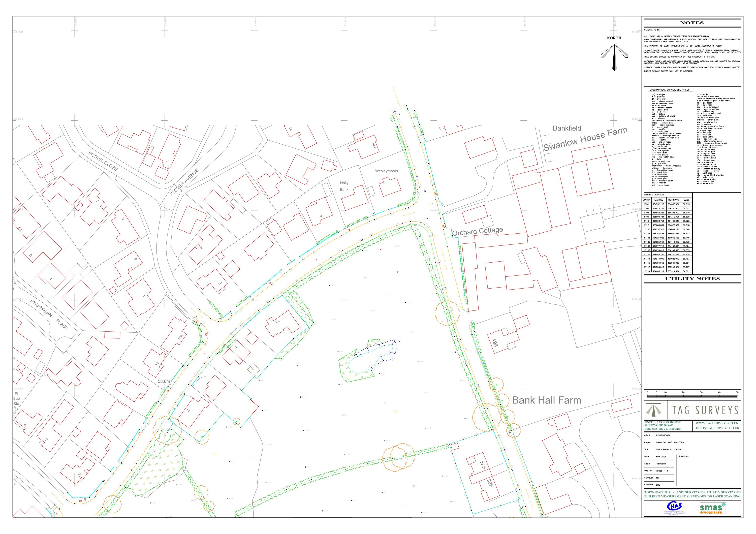Select the NOTES panel heading
The height and width of the screenshot is (534, 756).
point(692,23)
